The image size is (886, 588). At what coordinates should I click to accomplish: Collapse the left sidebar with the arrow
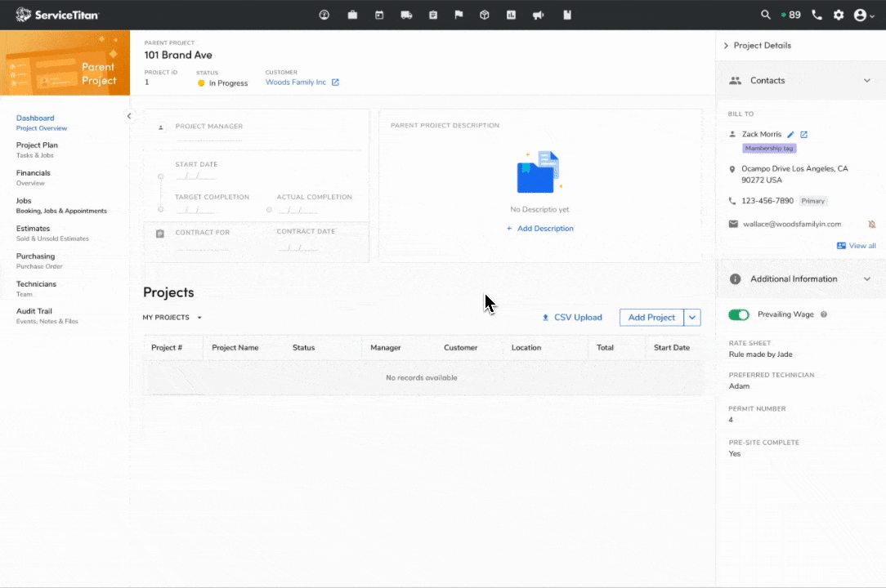(x=128, y=116)
